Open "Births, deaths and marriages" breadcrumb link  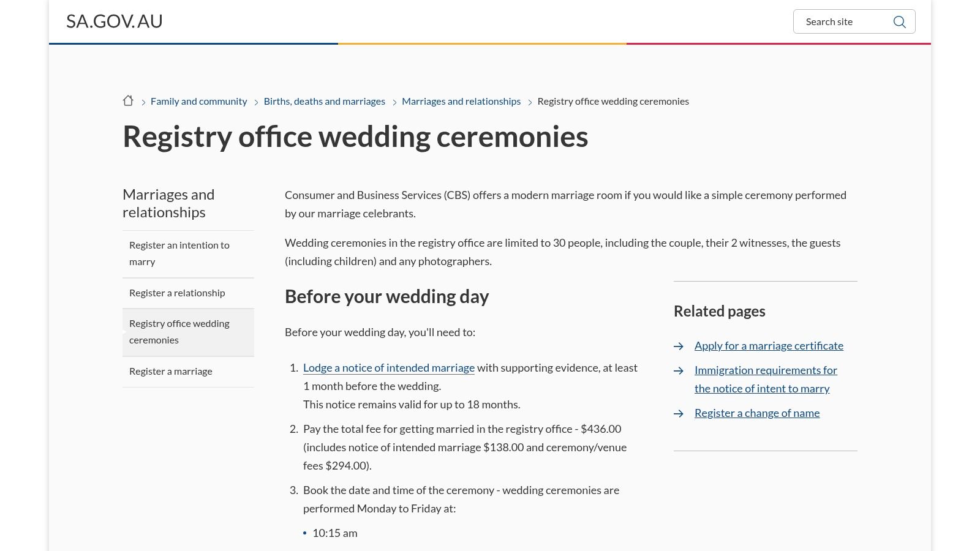click(325, 101)
